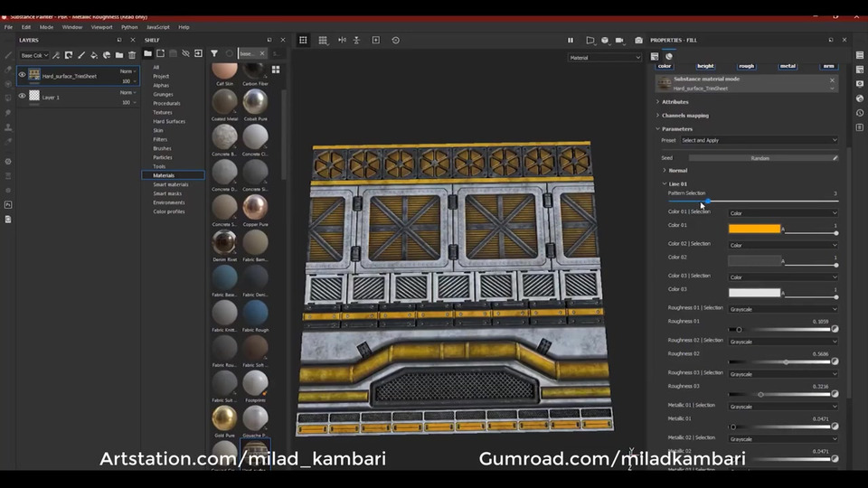Click the Shelf folder view icon
The image size is (868, 488).
(x=147, y=53)
